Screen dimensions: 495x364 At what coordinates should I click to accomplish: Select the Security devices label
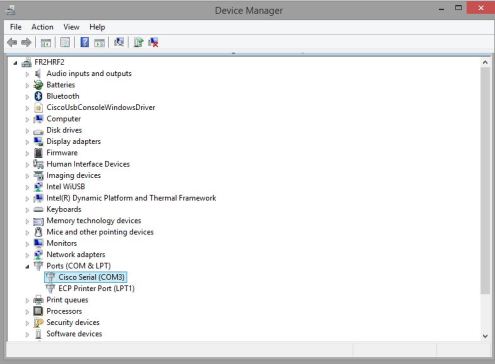73,323
